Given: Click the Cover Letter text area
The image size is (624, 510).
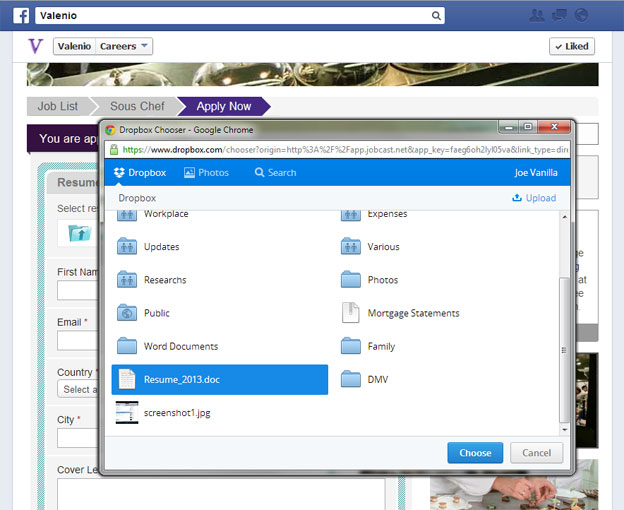Looking at the screenshot, I should (221, 494).
